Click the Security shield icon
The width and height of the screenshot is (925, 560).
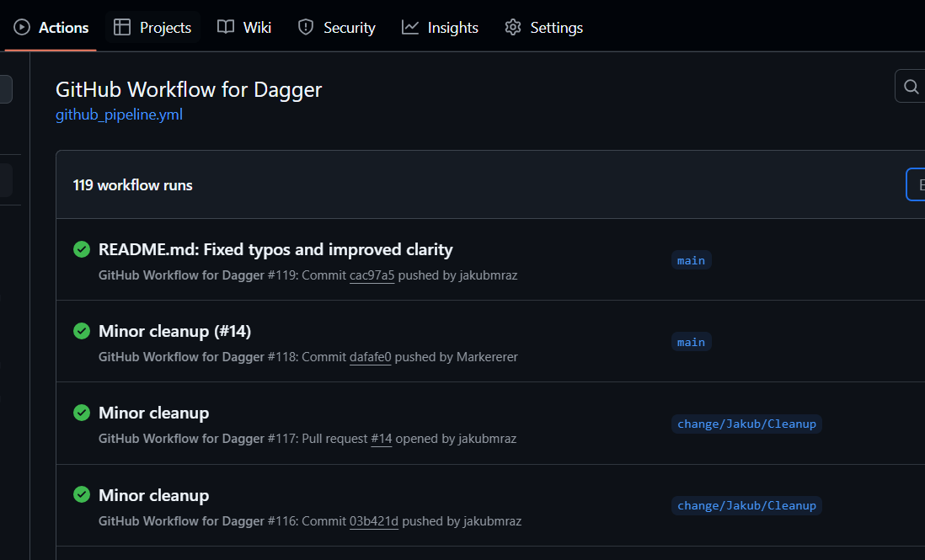[306, 27]
